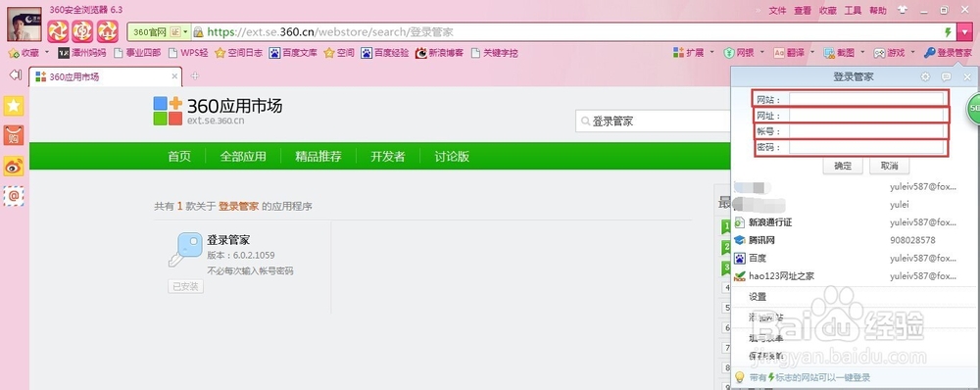This screenshot has height=390, width=980.
Task: Expand the 截图 dropdown arrow
Action: click(x=862, y=53)
